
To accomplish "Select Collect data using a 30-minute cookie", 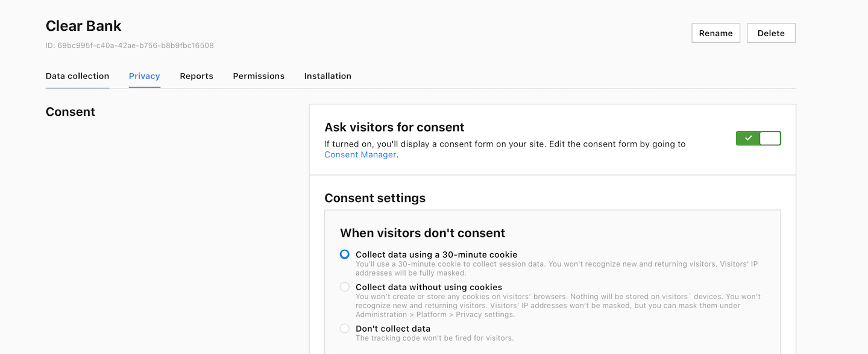I will click(345, 254).
